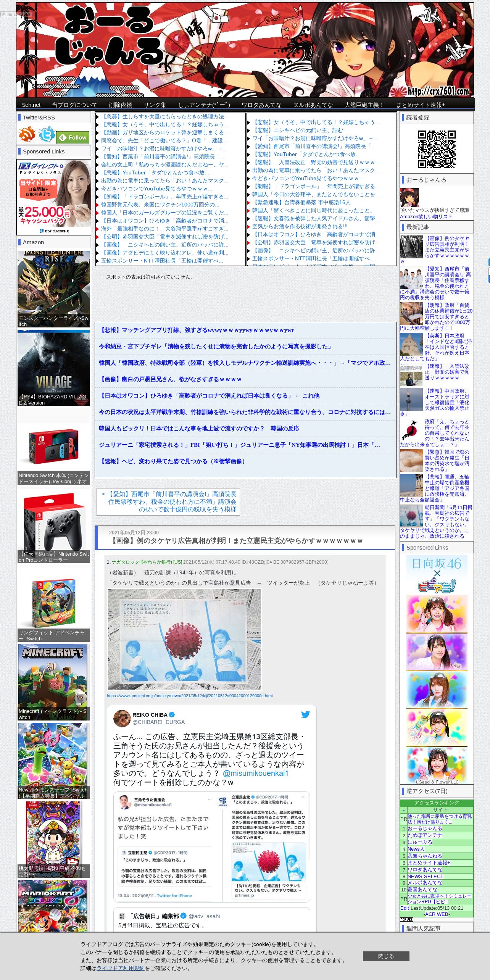Open the reader registration QR code
This screenshot has width=490, height=980.
point(437,149)
